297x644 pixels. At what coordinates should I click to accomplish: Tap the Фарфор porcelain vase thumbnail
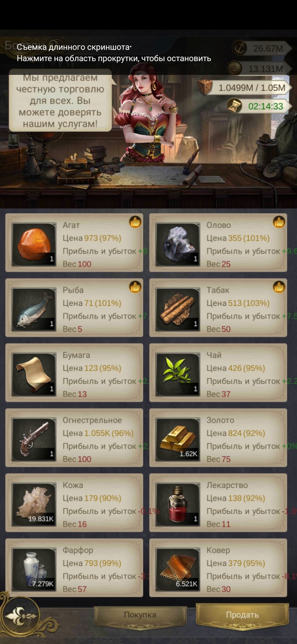pos(34,569)
